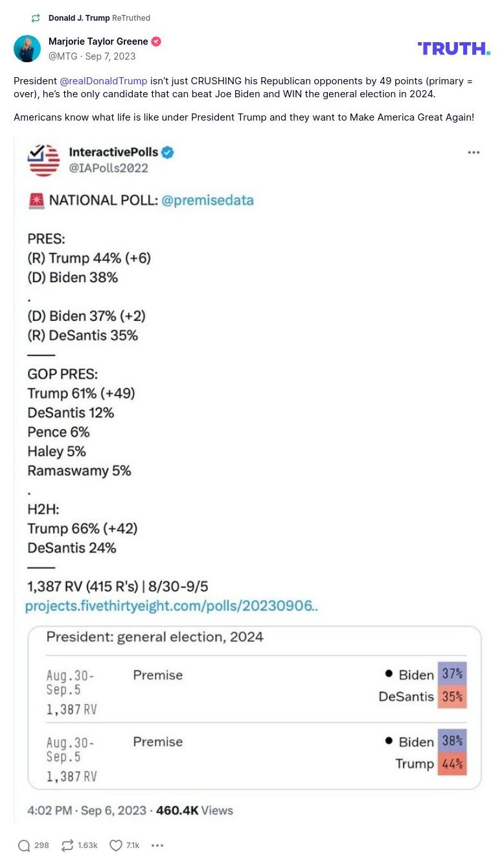Open the @realDonaldTrump mention link
This screenshot has width=504, height=865.
point(103,81)
